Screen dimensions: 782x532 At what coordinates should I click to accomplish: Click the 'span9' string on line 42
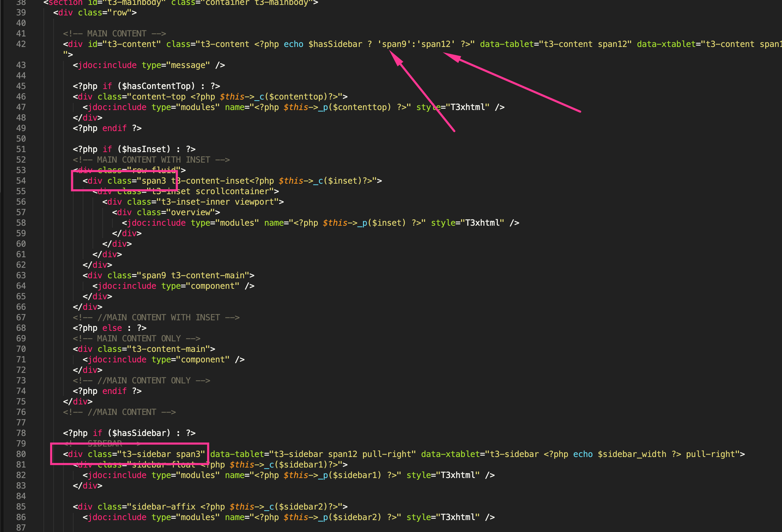(394, 44)
